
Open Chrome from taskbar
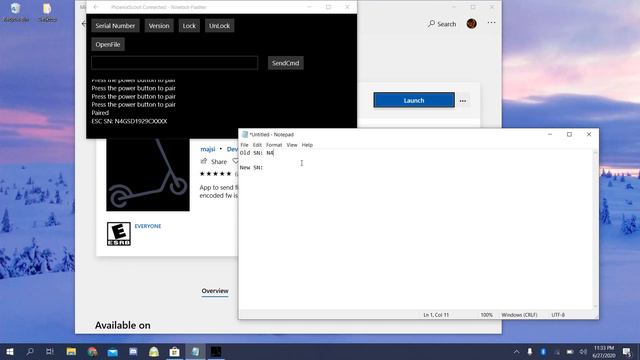pos(92,351)
